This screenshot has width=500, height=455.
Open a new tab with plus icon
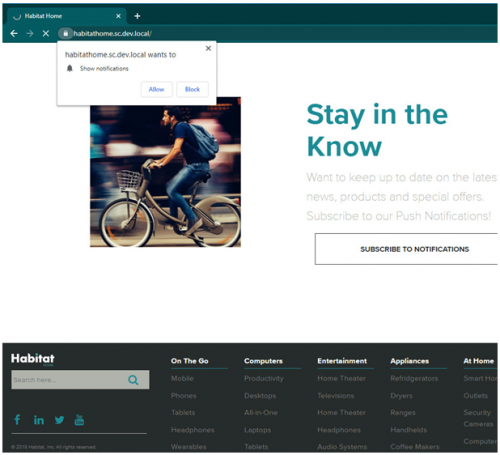point(137,16)
